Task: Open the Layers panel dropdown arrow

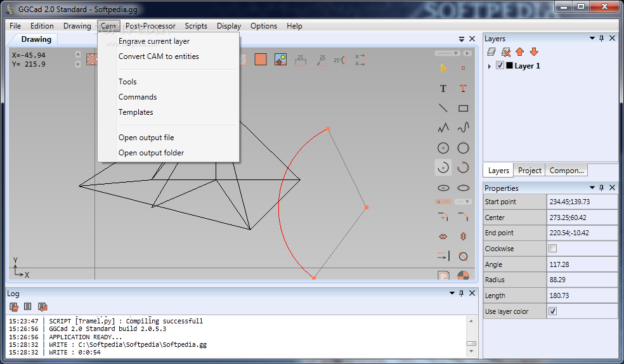Action: 592,38
